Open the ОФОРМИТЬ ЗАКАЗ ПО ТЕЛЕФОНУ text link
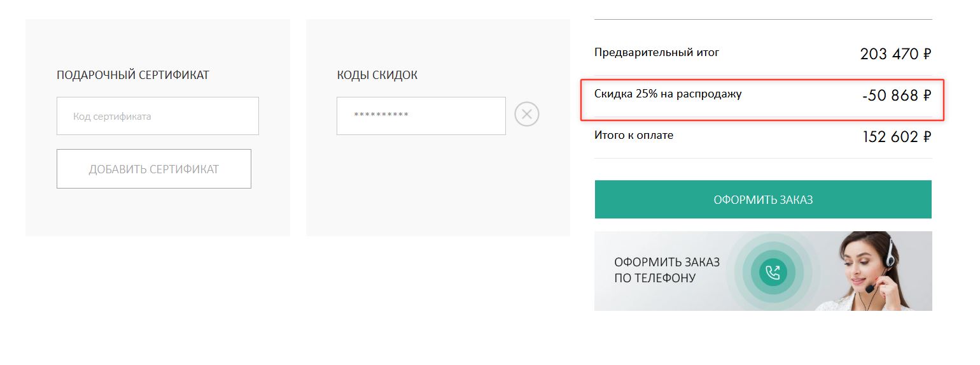The image size is (980, 365). pos(667,270)
